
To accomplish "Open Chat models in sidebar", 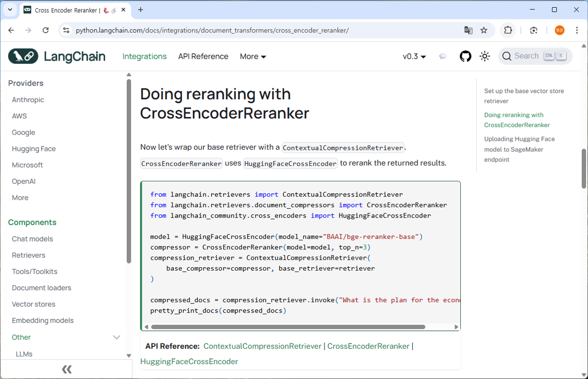I will click(x=33, y=239).
